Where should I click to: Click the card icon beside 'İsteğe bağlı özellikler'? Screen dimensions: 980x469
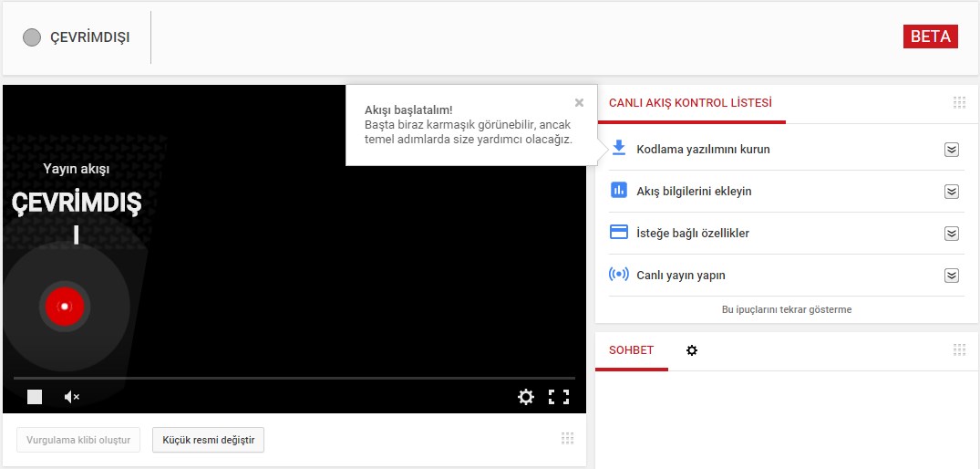(619, 233)
